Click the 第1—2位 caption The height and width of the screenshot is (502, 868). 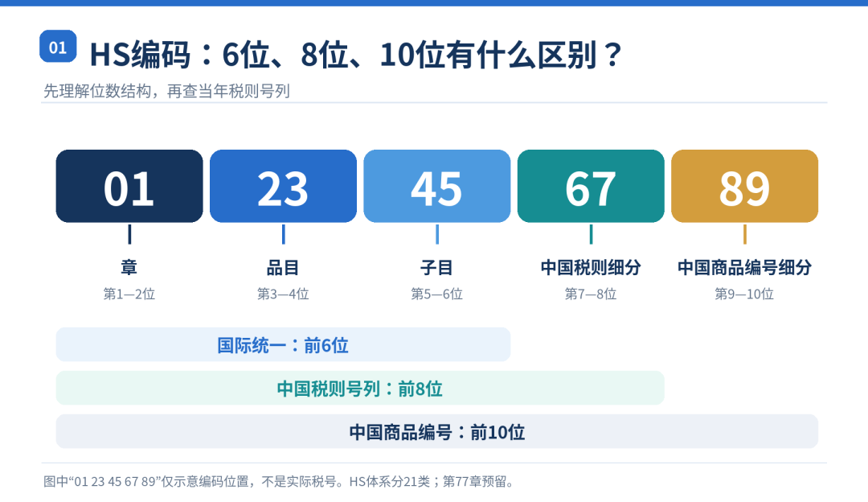129,294
